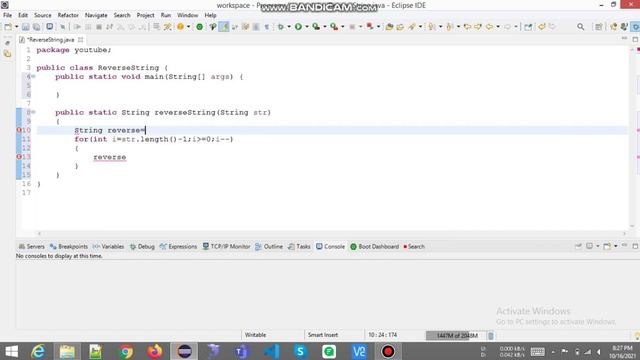Open the New file dropdown arrow
Image resolution: width=640 pixels, height=360 pixels.
point(16,27)
